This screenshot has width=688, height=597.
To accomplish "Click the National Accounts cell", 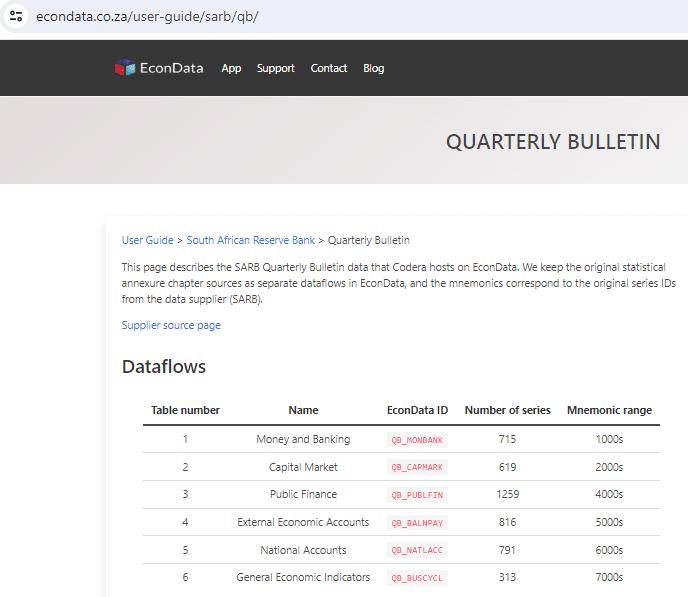I will (303, 550).
